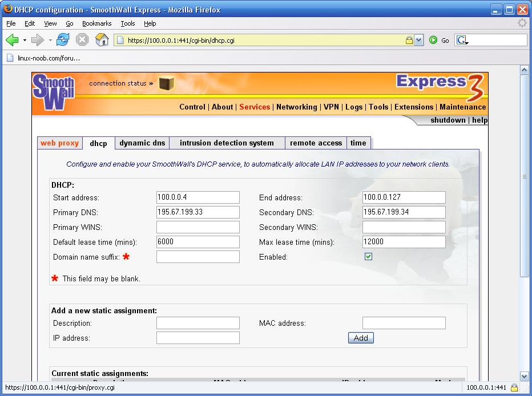The height and width of the screenshot is (396, 532).
Task: Switch to the dynamic dns tab
Action: pos(142,143)
